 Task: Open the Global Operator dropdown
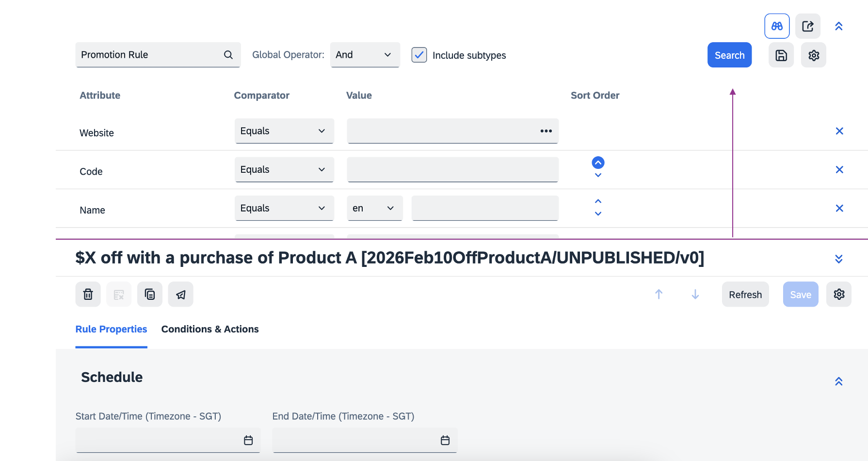tap(365, 55)
